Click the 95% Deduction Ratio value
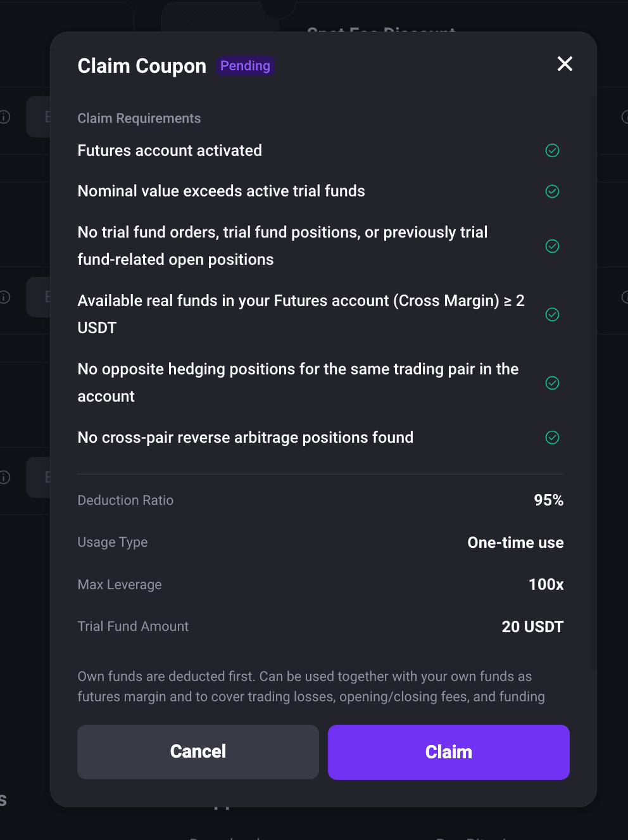Screen dimensions: 628x840 (x=548, y=500)
